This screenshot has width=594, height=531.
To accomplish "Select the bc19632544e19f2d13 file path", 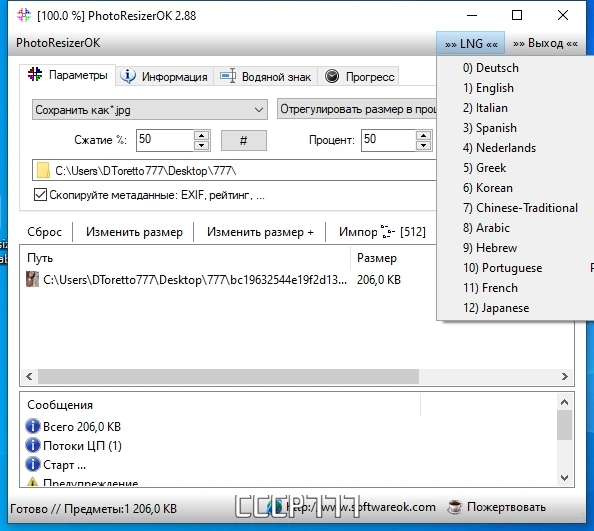I will coord(195,280).
